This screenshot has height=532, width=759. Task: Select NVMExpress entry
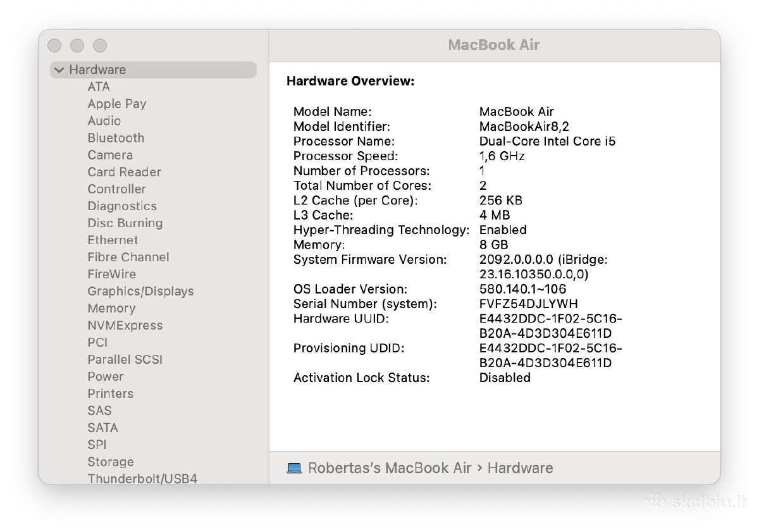pyautogui.click(x=125, y=326)
